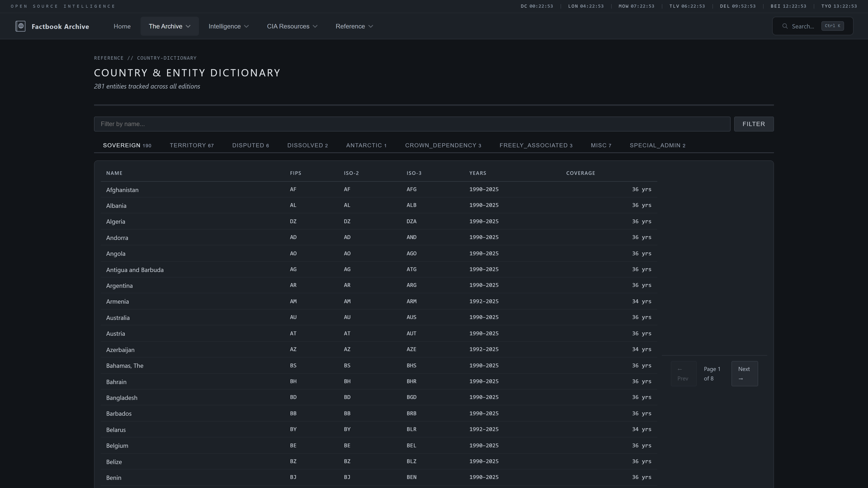Click into Filter by name field
The image size is (868, 488).
coord(412,124)
